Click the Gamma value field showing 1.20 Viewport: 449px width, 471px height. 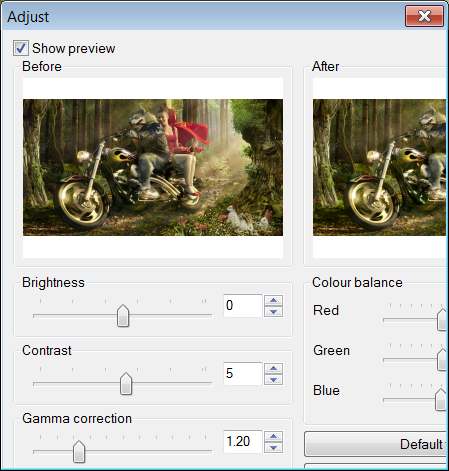243,442
